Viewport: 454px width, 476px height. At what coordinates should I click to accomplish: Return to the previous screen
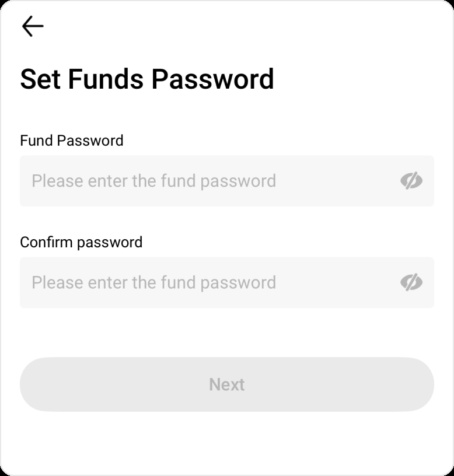click(33, 26)
